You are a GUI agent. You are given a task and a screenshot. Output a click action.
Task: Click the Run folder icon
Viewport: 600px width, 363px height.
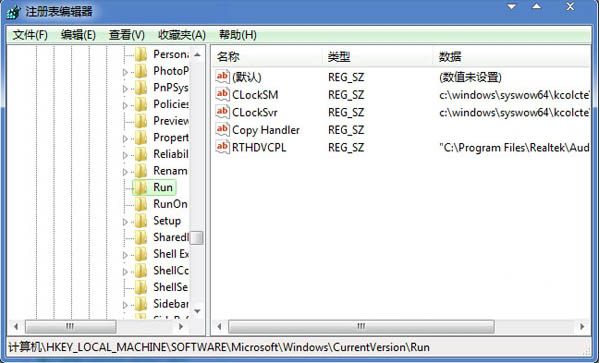tap(141, 188)
